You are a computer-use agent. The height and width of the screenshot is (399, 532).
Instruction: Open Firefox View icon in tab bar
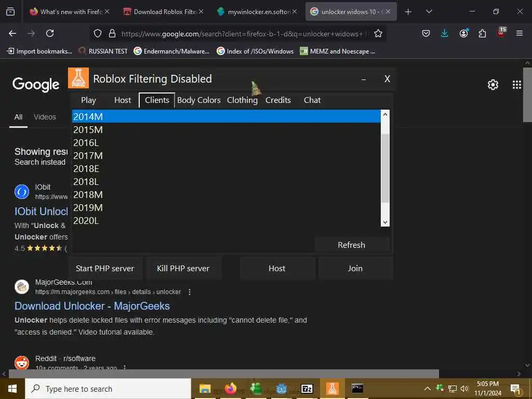10,12
